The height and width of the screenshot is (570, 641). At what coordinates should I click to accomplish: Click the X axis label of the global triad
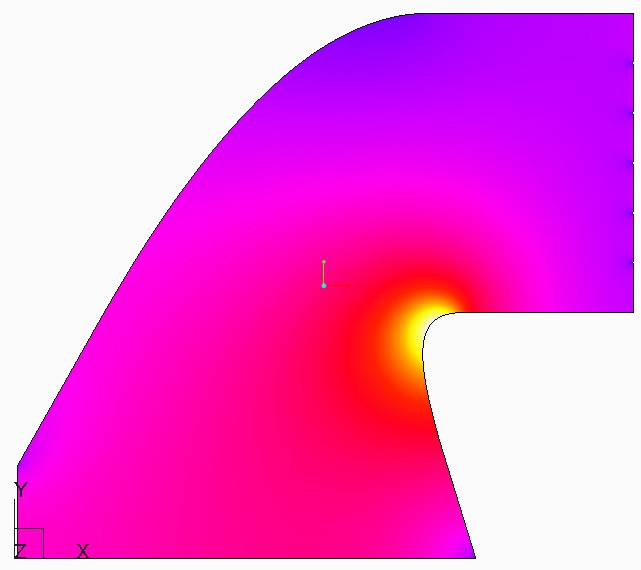click(83, 551)
